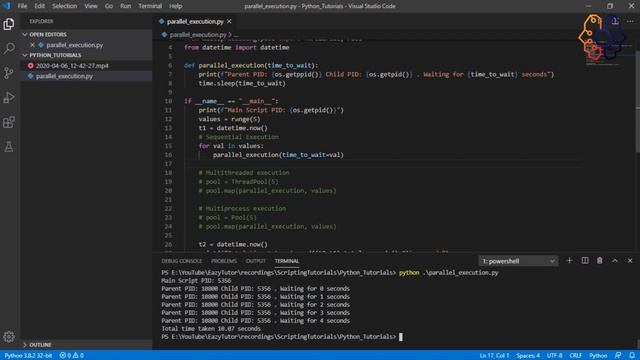
Task: Open the View menu
Action: (91, 6)
